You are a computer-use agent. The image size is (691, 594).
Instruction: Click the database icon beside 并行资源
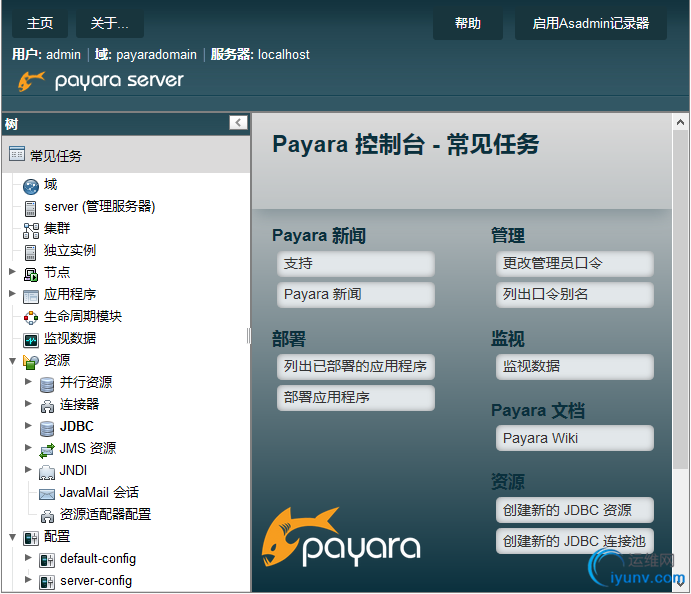coord(47,384)
